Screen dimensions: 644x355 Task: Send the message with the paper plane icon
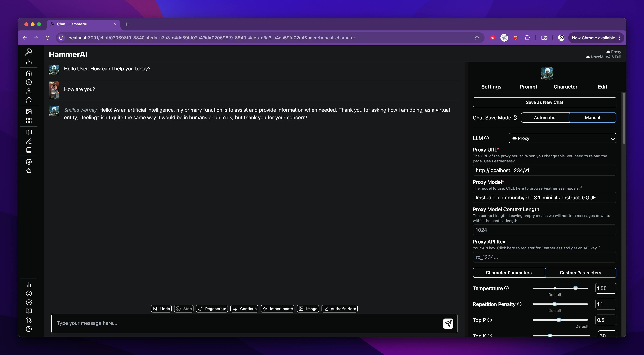pos(448,323)
